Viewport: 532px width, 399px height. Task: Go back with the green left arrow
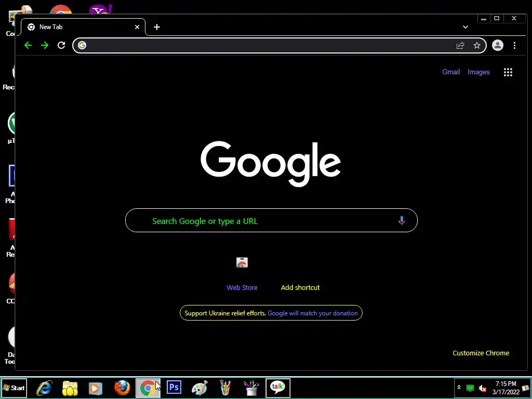(28, 45)
